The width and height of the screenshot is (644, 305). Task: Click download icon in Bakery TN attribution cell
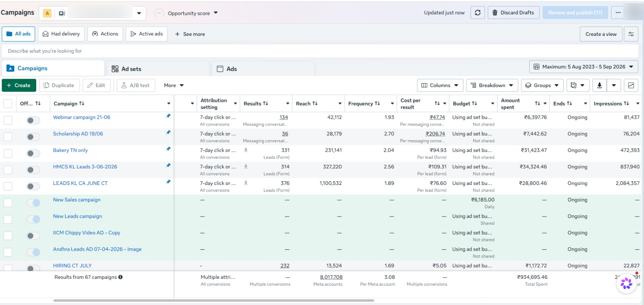point(246,150)
